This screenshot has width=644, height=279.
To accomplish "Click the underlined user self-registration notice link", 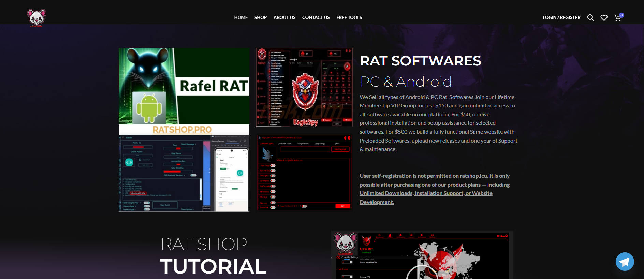I will [x=435, y=189].
